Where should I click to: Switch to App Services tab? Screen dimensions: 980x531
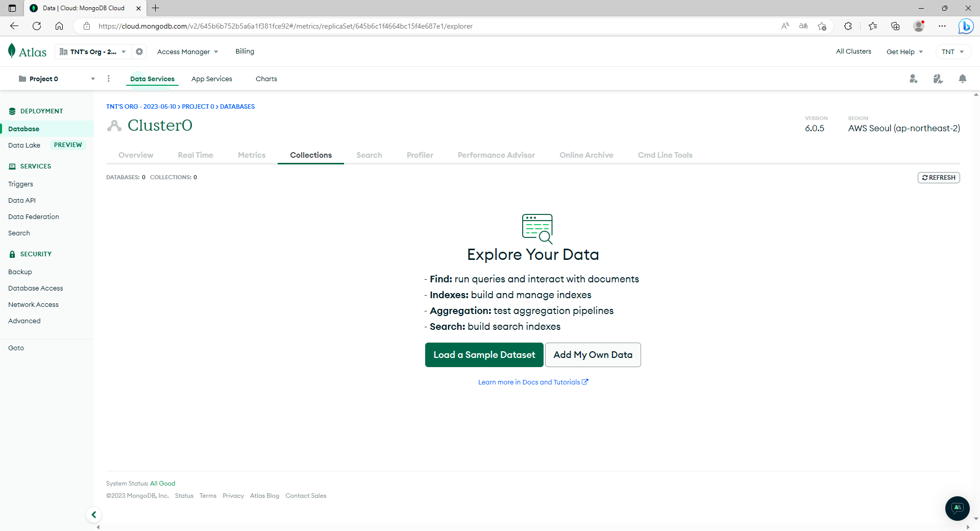[x=212, y=79]
